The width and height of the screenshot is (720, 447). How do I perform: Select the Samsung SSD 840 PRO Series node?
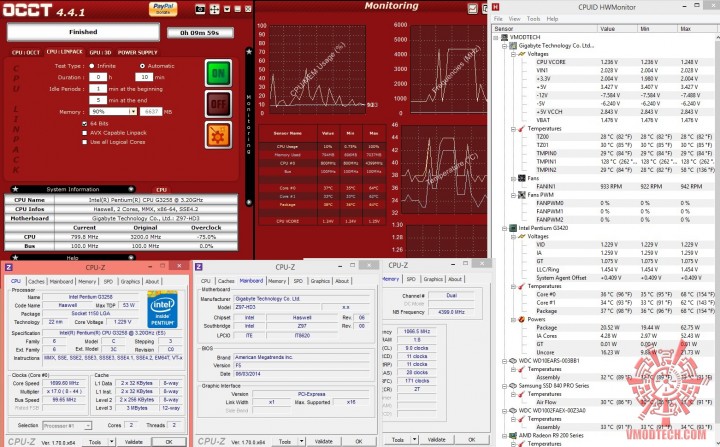[553, 386]
